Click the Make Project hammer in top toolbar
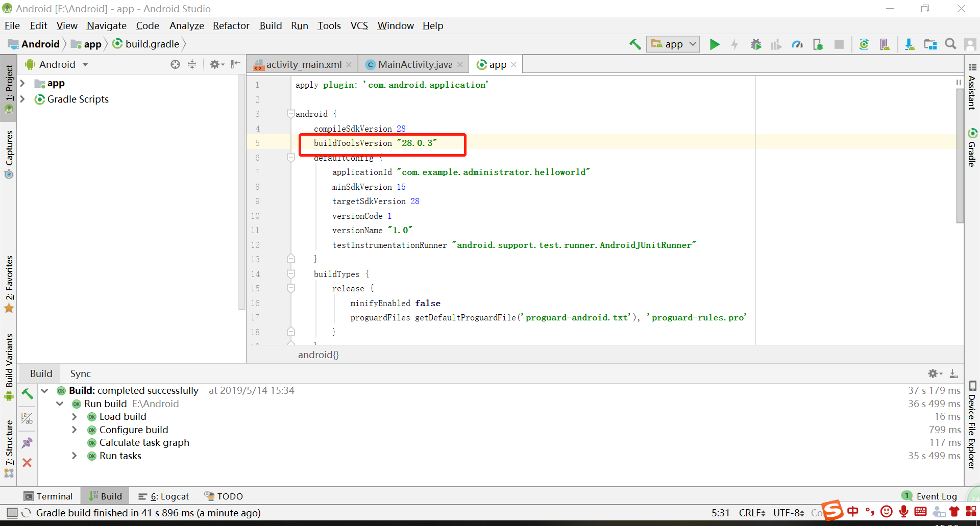Viewport: 980px width, 526px height. pyautogui.click(x=635, y=44)
